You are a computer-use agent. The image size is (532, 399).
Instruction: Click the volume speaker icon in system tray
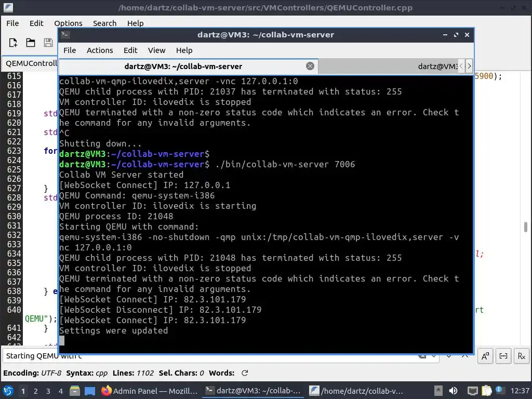pos(453,391)
